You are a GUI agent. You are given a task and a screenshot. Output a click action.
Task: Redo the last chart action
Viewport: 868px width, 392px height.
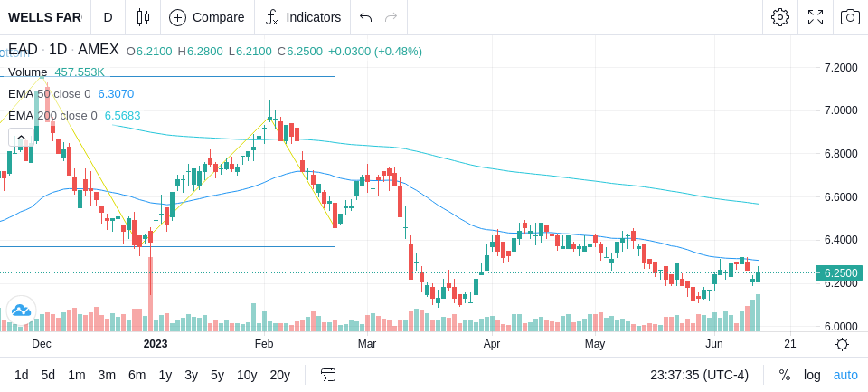392,17
